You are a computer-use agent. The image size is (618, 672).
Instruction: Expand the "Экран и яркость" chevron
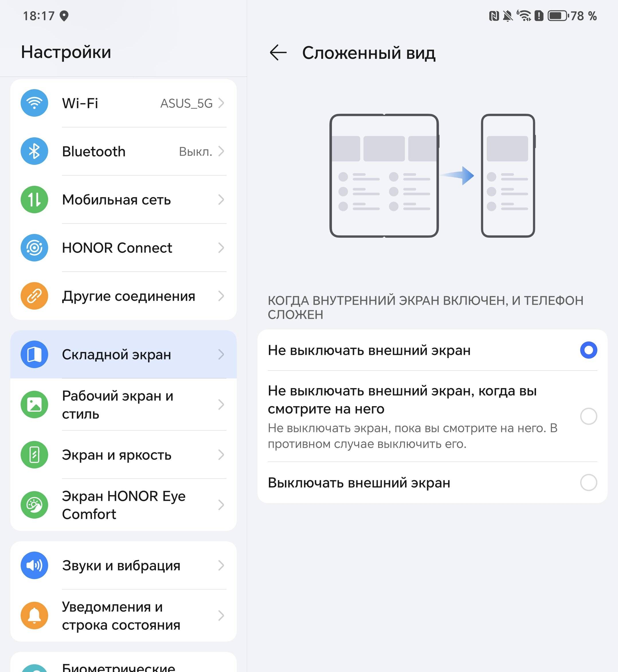point(221,455)
